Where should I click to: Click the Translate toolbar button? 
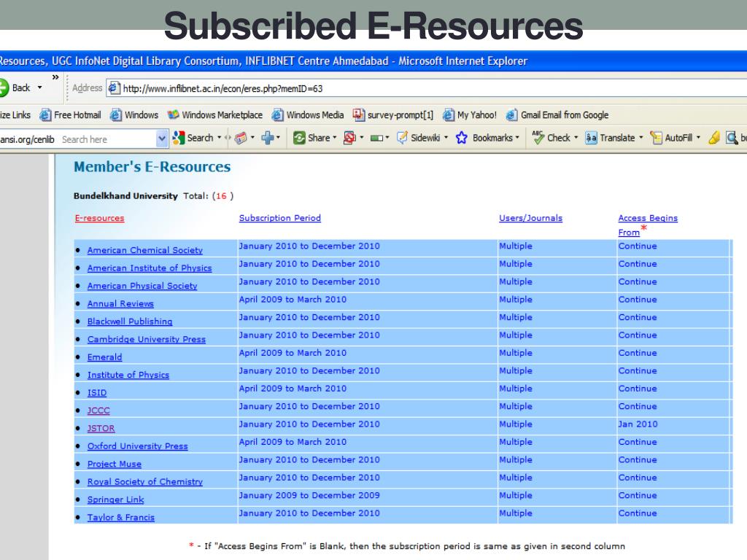(610, 138)
